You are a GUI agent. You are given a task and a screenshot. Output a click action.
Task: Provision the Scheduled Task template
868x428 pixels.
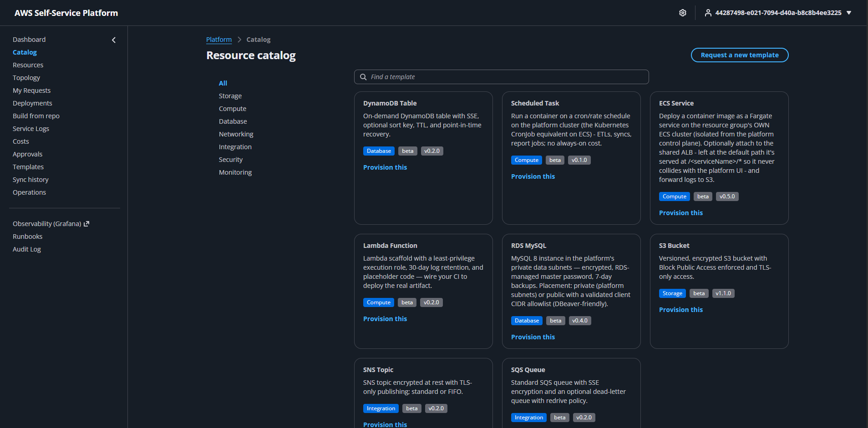pos(533,176)
